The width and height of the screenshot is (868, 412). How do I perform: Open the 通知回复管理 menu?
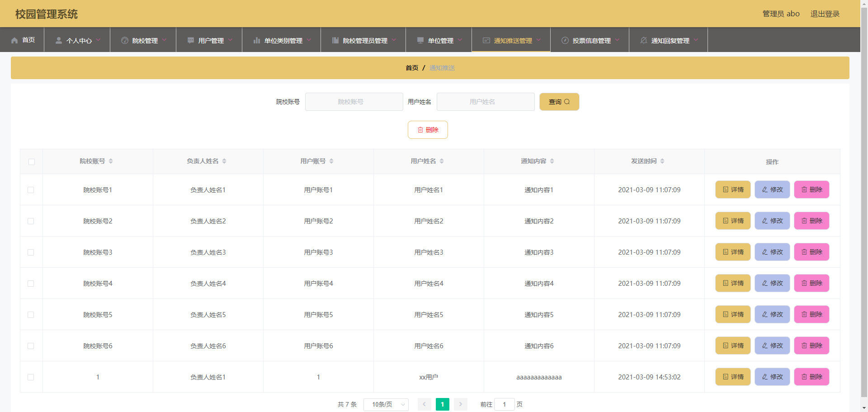[669, 40]
